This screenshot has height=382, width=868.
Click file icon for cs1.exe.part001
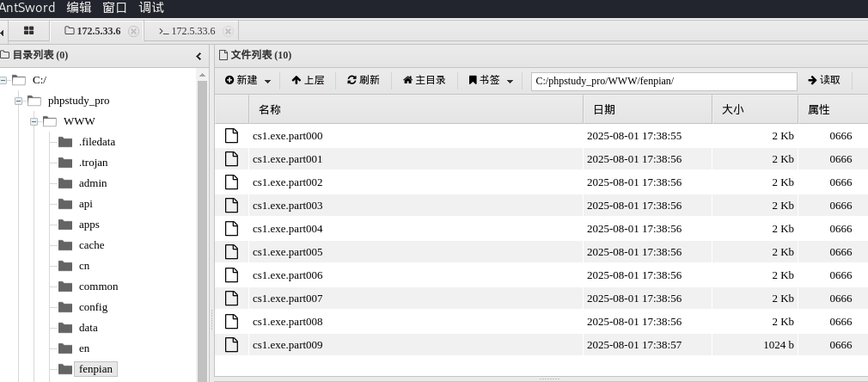(231, 159)
